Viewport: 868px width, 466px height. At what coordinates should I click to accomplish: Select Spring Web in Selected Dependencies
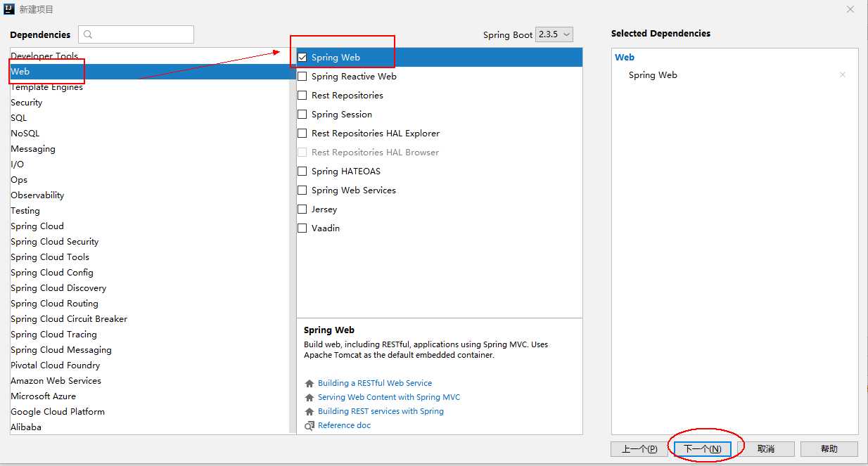653,75
